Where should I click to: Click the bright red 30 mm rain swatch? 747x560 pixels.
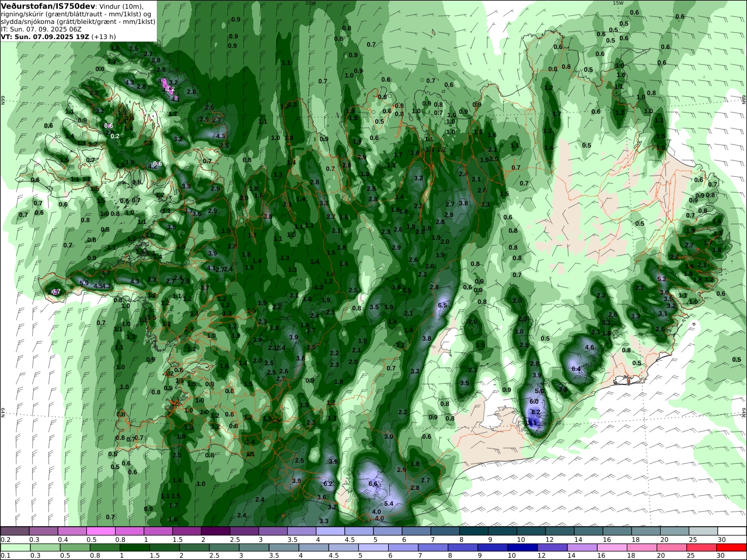coord(731,548)
